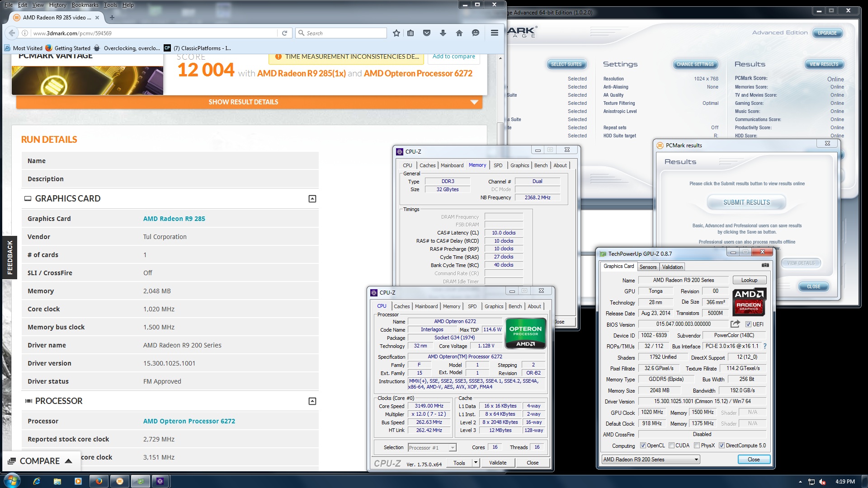
Task: Open the bookmarks list icon in Firefox
Action: click(x=410, y=33)
